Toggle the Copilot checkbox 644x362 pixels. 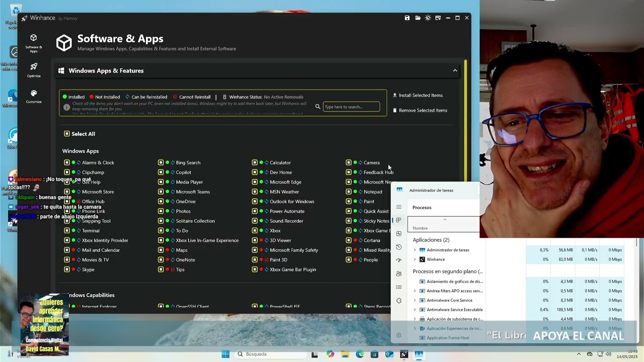161,172
